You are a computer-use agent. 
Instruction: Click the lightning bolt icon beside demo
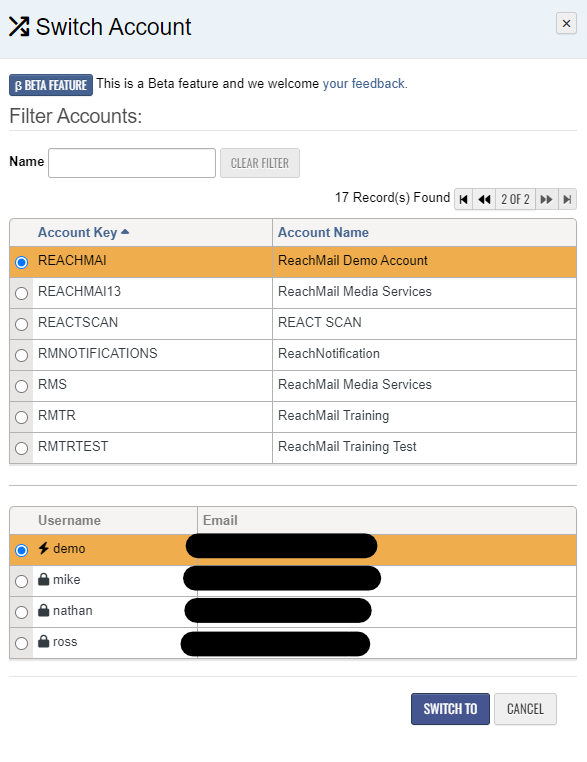click(44, 548)
